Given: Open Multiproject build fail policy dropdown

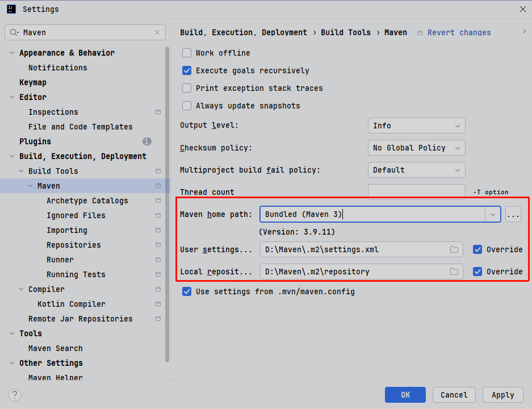Looking at the screenshot, I should [x=416, y=170].
